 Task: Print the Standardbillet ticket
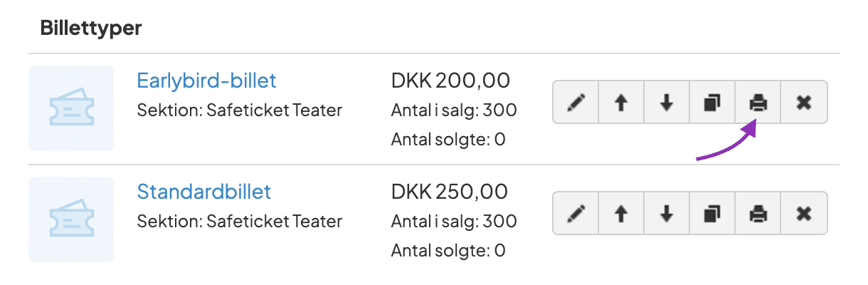coord(758,213)
